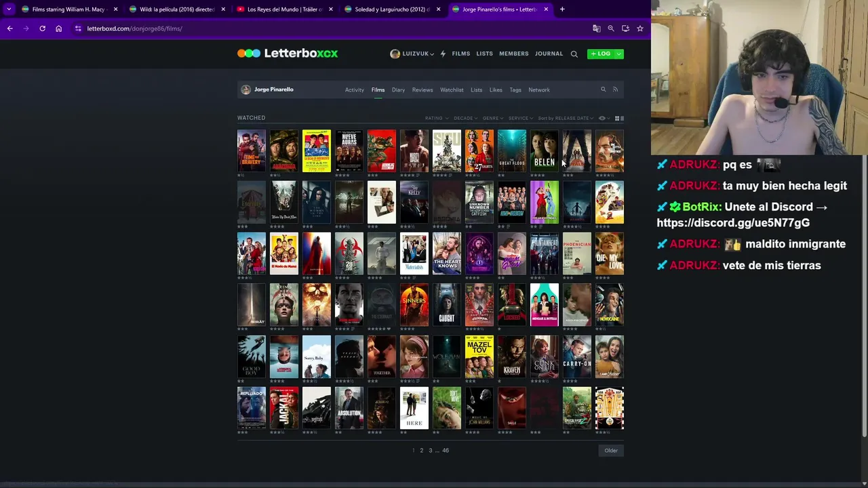Switch to large poster view layout

pos(622,118)
